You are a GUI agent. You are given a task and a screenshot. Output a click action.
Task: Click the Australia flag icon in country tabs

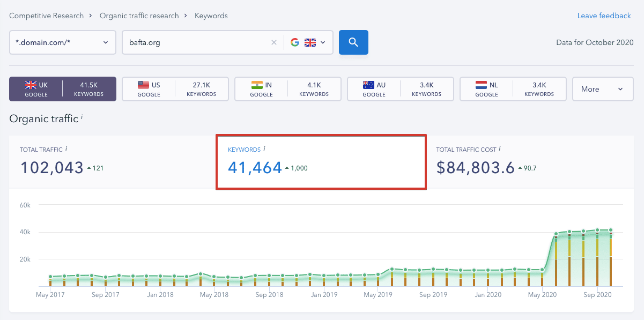(368, 85)
